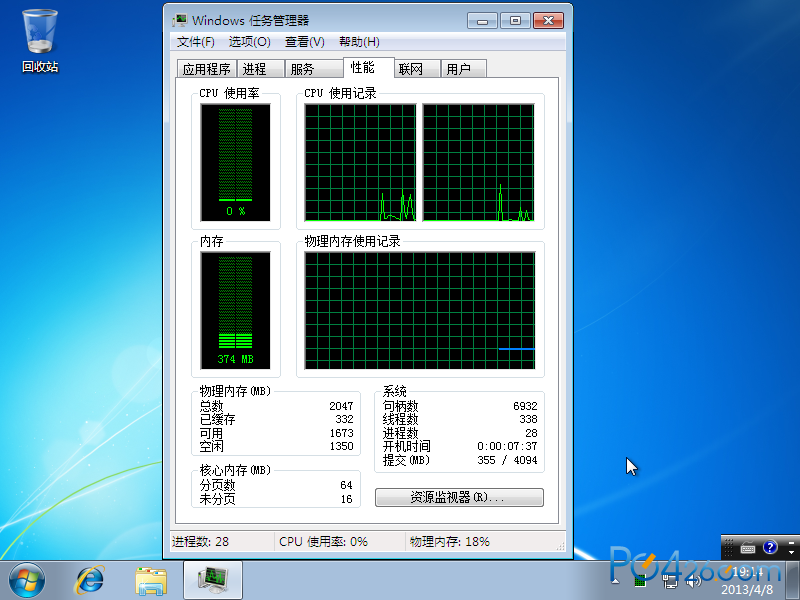Screen dimensions: 800x600
Task: Open the network tray icon
Action: (669, 581)
